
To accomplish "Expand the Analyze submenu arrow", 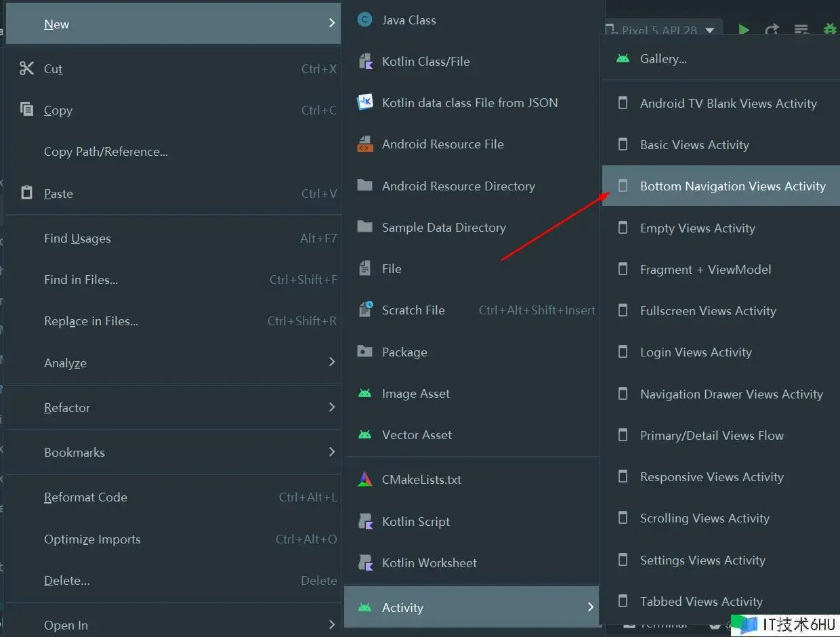I will tap(331, 363).
